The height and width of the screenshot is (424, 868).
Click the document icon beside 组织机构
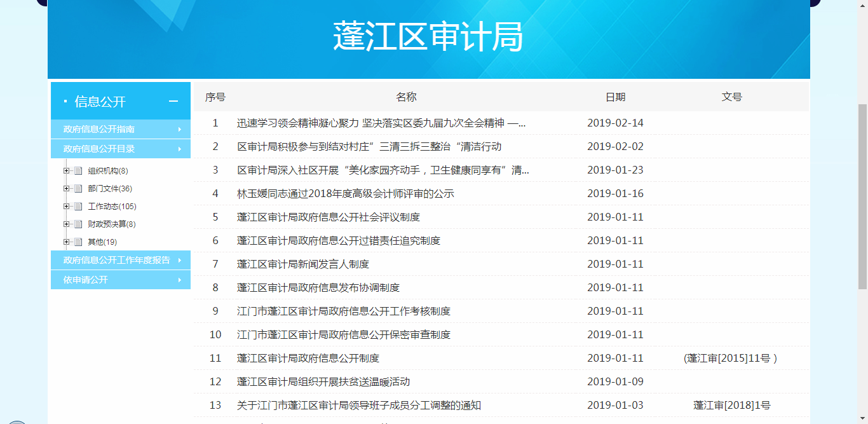(x=78, y=171)
